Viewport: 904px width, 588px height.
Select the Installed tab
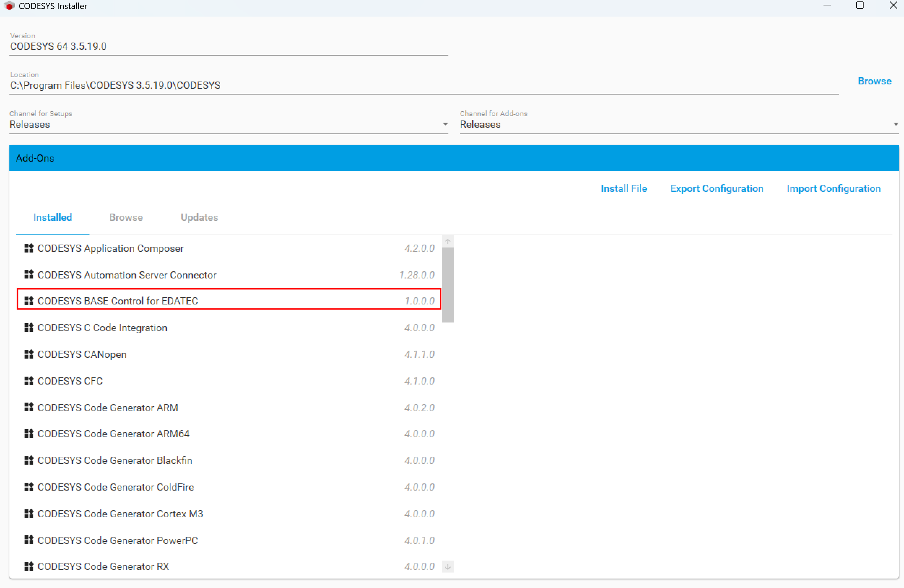pyautogui.click(x=52, y=217)
